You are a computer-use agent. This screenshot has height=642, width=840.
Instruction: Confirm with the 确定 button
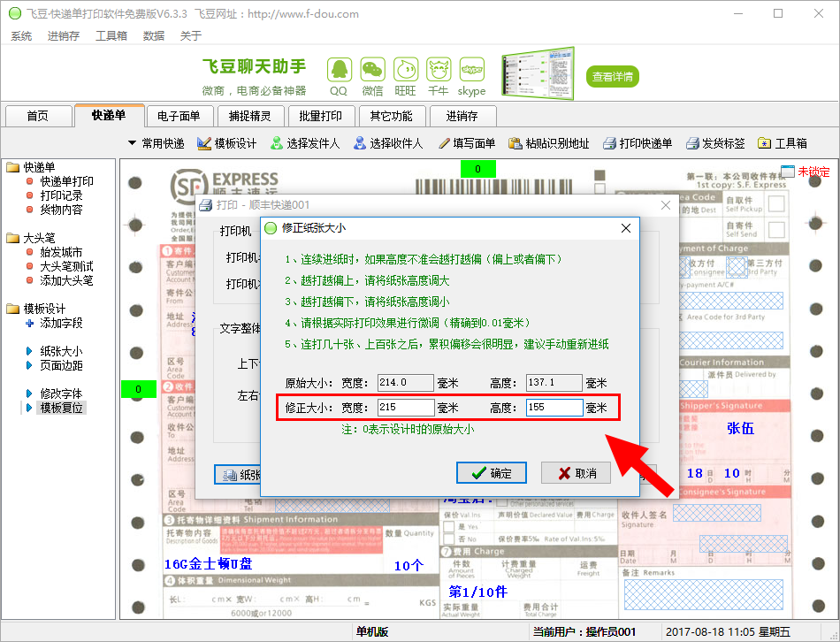(x=492, y=473)
